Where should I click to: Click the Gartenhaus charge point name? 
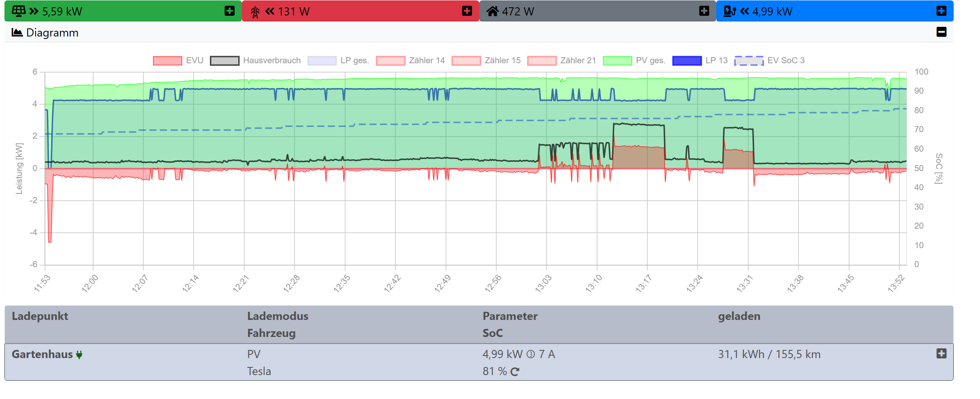point(42,354)
